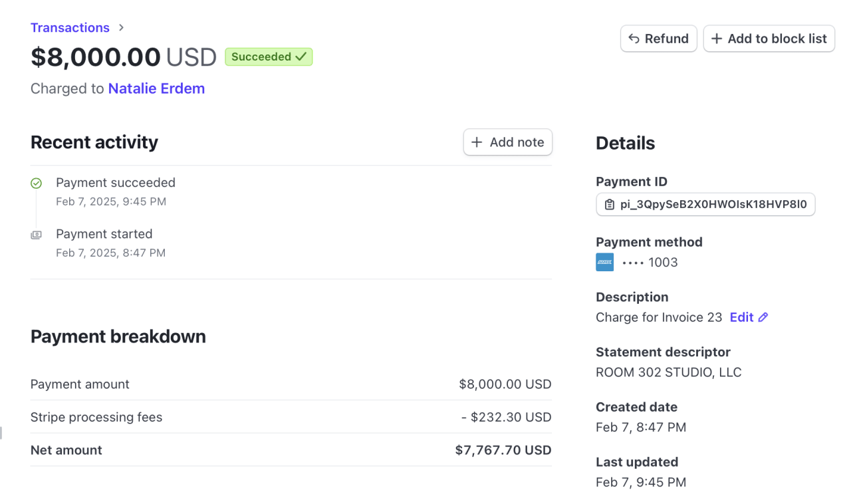
Task: Click the card icon beside Payment started
Action: point(37,234)
